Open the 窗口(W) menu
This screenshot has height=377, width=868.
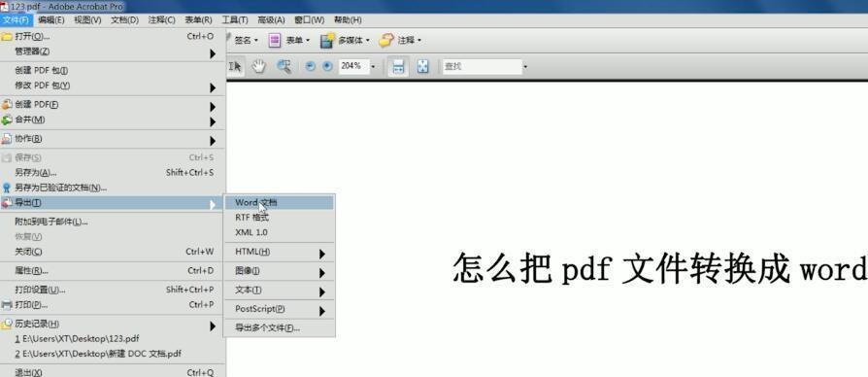[310, 20]
